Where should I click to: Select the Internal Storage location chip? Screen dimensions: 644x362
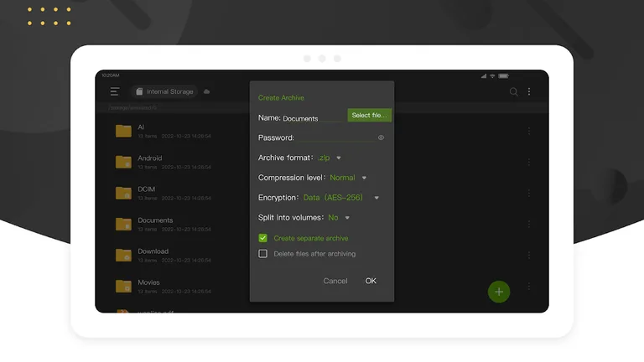tap(164, 91)
